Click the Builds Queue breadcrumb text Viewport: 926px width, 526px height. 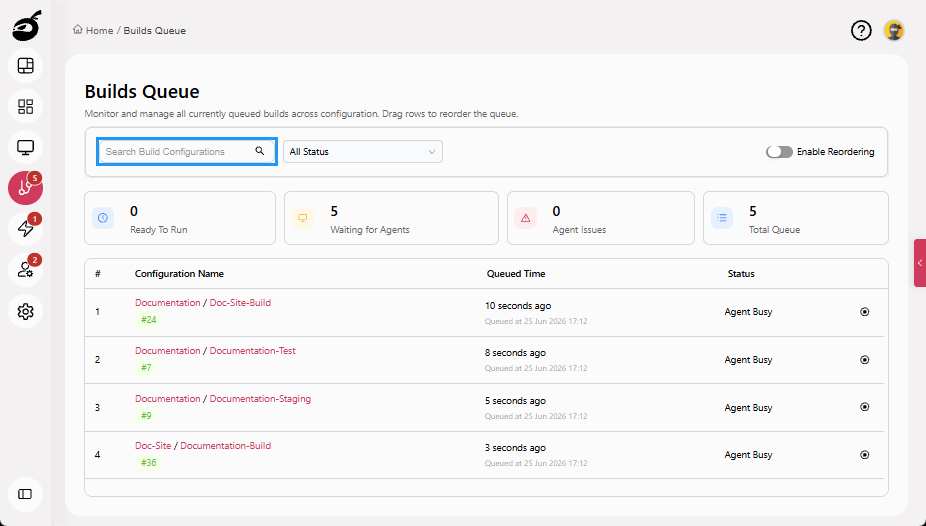155,31
